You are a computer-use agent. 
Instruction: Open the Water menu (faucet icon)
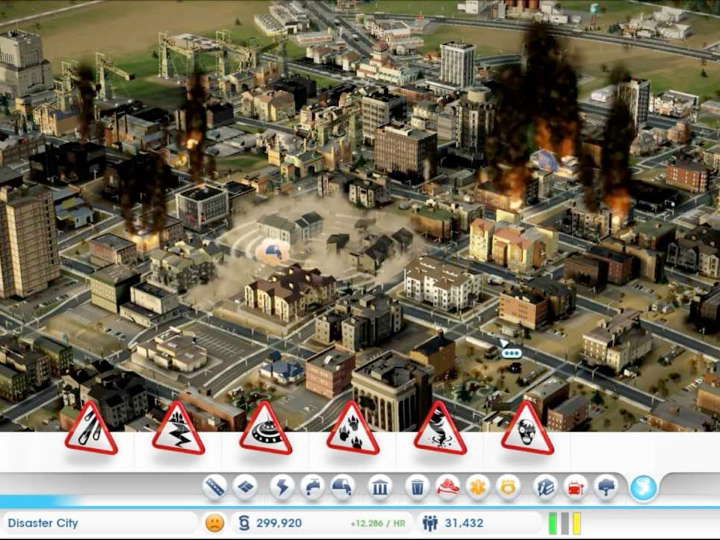[312, 487]
